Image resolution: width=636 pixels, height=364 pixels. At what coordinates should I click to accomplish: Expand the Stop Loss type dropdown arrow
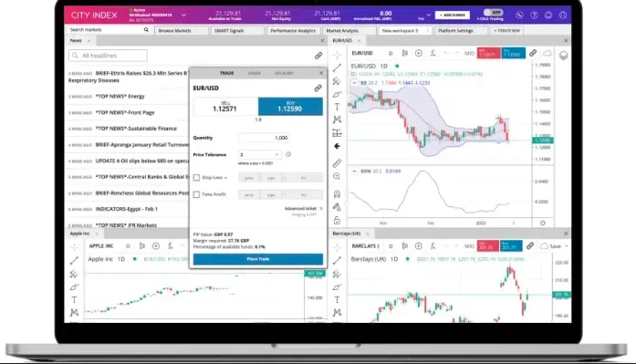click(x=225, y=178)
